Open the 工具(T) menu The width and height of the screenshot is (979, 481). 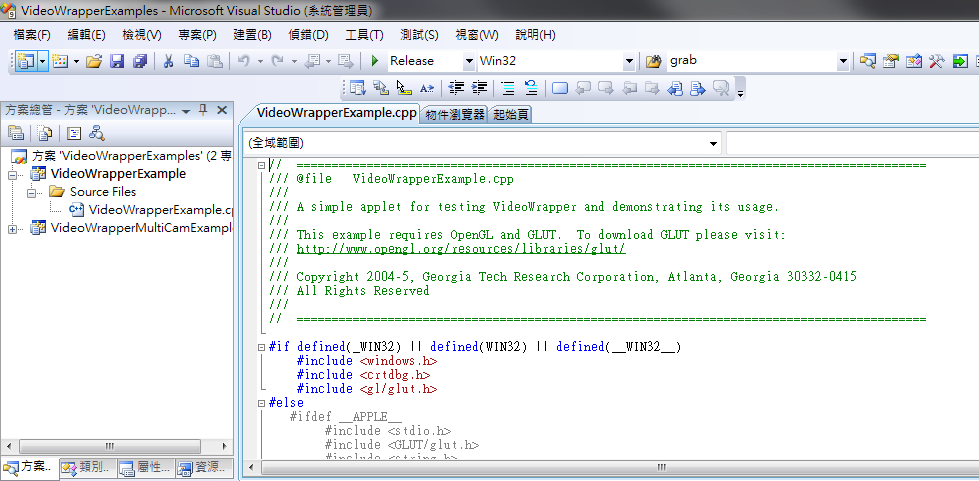tap(365, 35)
